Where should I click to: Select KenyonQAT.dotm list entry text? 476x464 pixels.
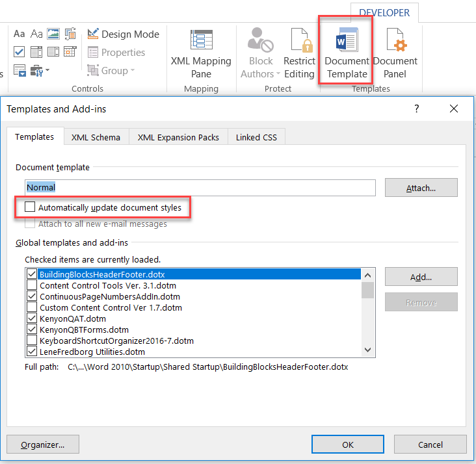(73, 318)
